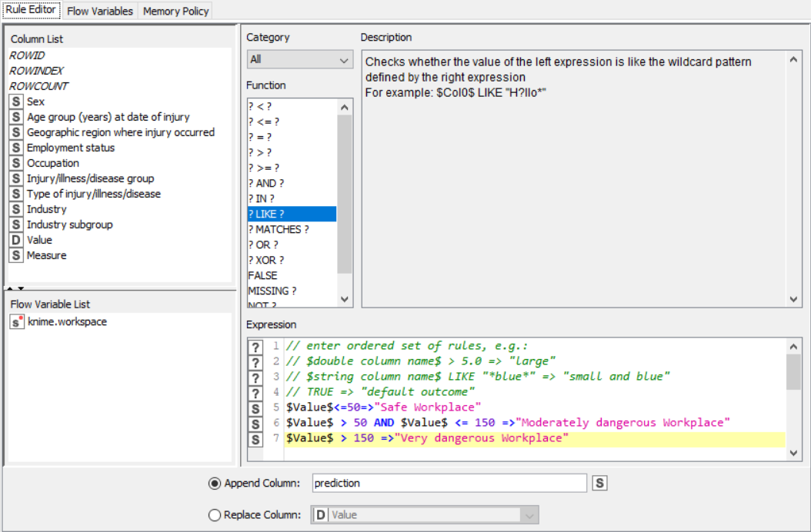Select ROWCOUNT in Column List

coord(38,86)
